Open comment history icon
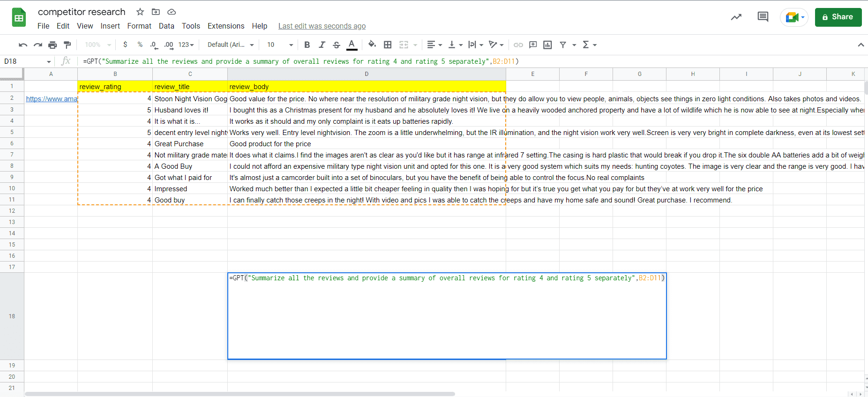This screenshot has width=868, height=397. tap(763, 17)
